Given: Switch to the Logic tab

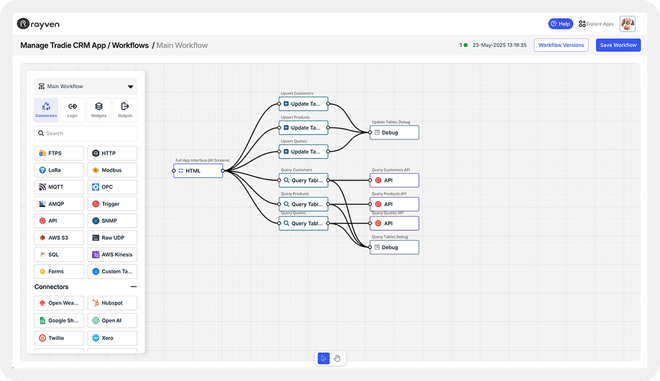Looking at the screenshot, I should (x=72, y=109).
